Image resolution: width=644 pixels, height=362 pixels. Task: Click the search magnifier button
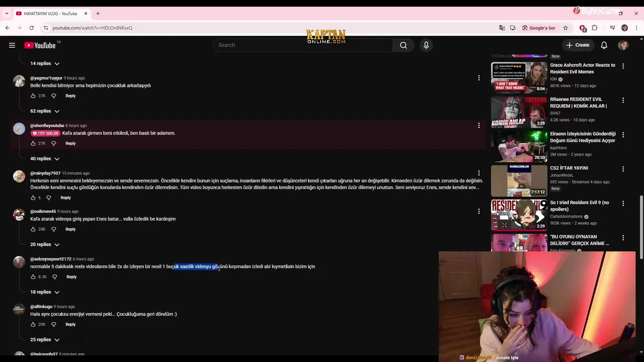point(404,45)
